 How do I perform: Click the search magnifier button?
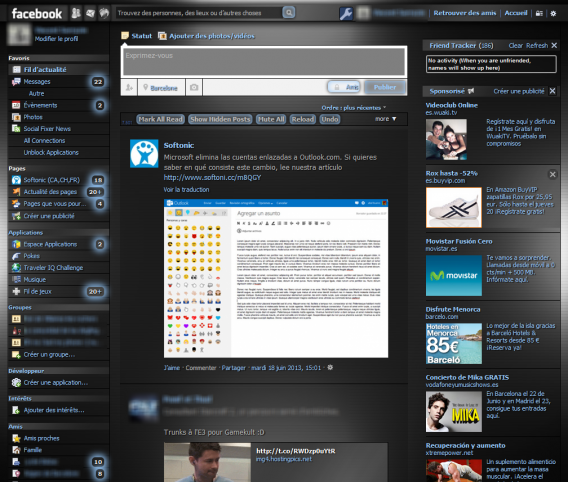[x=289, y=13]
